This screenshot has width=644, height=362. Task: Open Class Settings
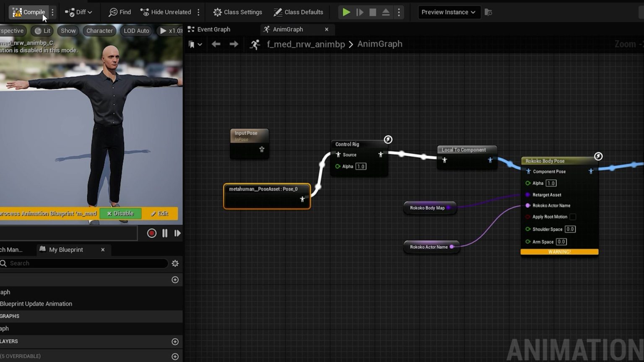point(238,12)
